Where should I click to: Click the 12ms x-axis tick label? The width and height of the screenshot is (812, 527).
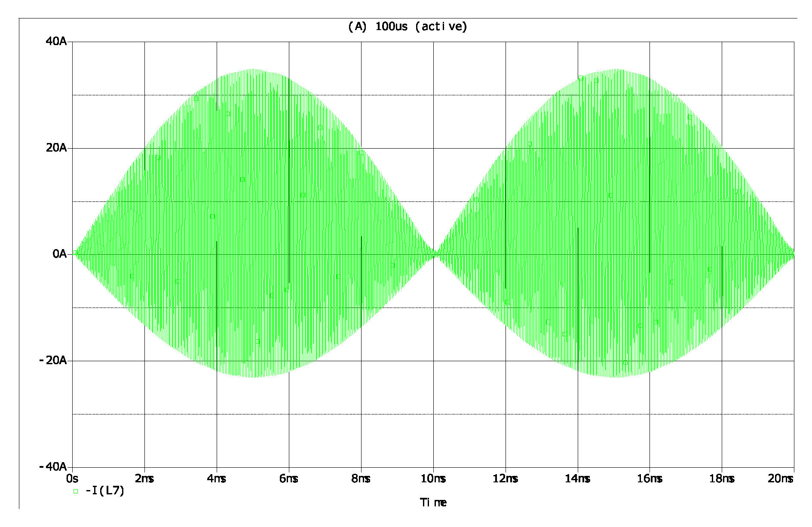pos(506,478)
